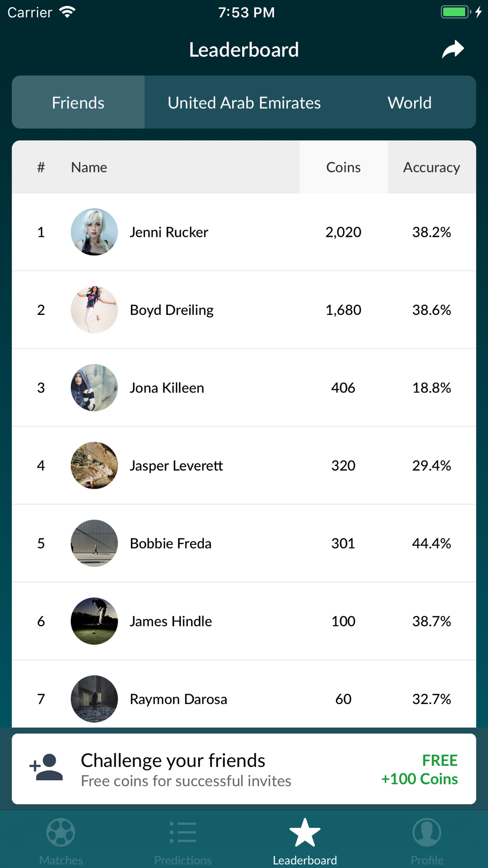Sort by the Coins column

pos(344,167)
